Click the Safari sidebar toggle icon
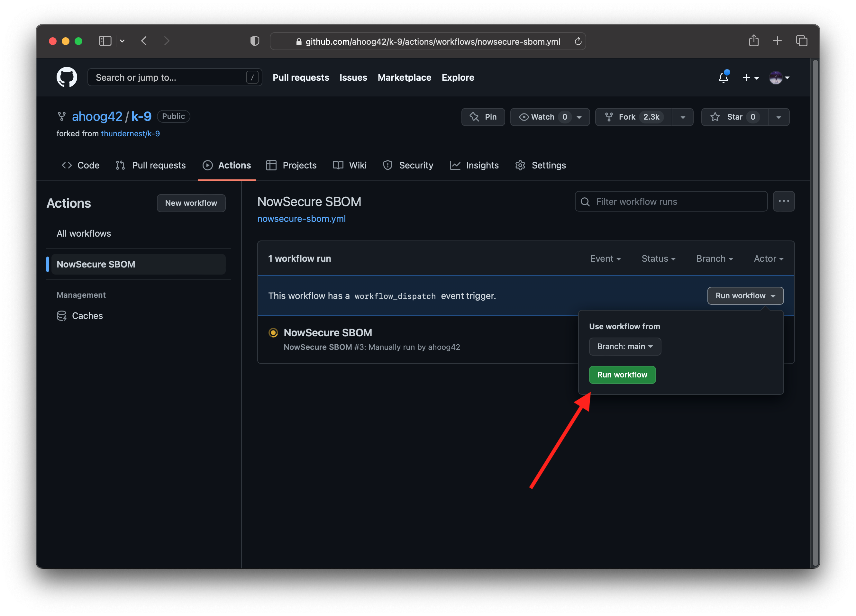 [105, 41]
